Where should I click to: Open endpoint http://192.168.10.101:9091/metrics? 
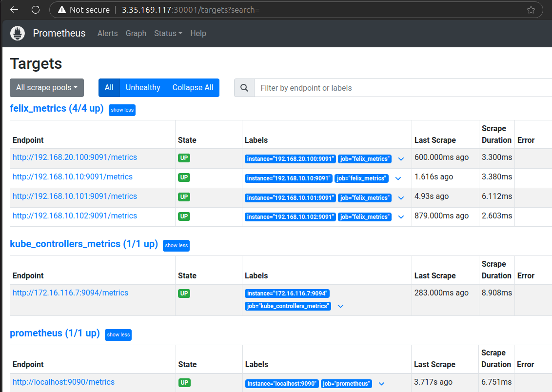click(x=75, y=196)
